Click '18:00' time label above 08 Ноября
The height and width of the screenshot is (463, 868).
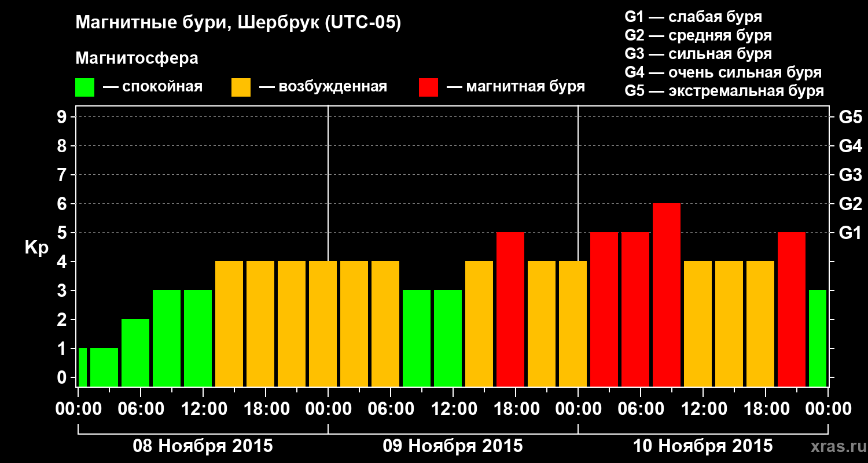tap(266, 409)
